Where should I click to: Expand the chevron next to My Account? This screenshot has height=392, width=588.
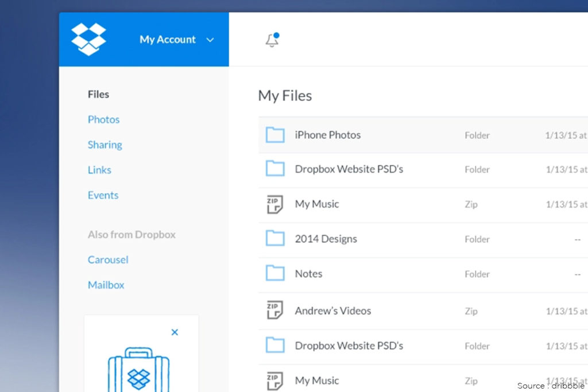point(210,40)
